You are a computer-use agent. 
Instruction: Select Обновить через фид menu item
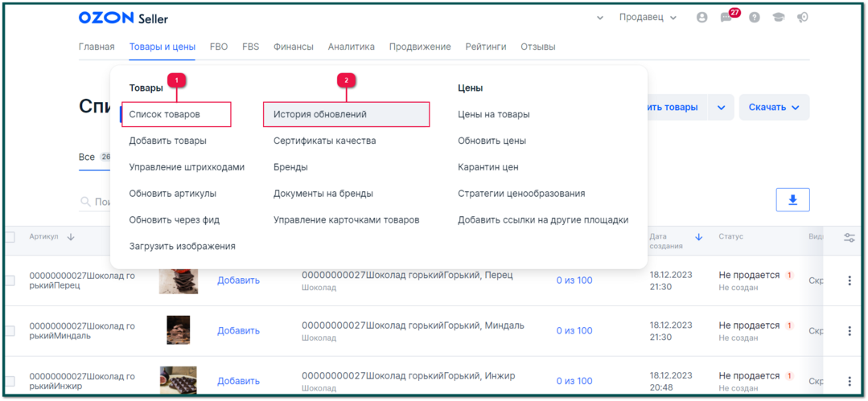click(175, 220)
